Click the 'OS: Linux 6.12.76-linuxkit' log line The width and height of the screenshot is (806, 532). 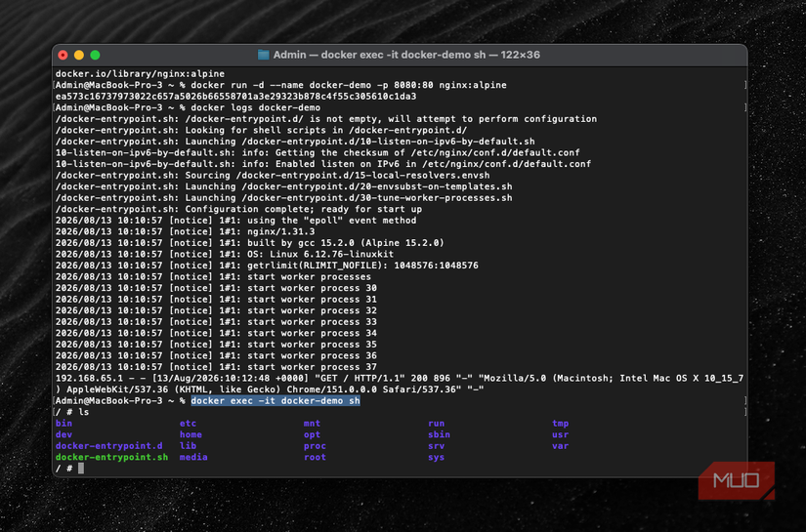(225, 255)
